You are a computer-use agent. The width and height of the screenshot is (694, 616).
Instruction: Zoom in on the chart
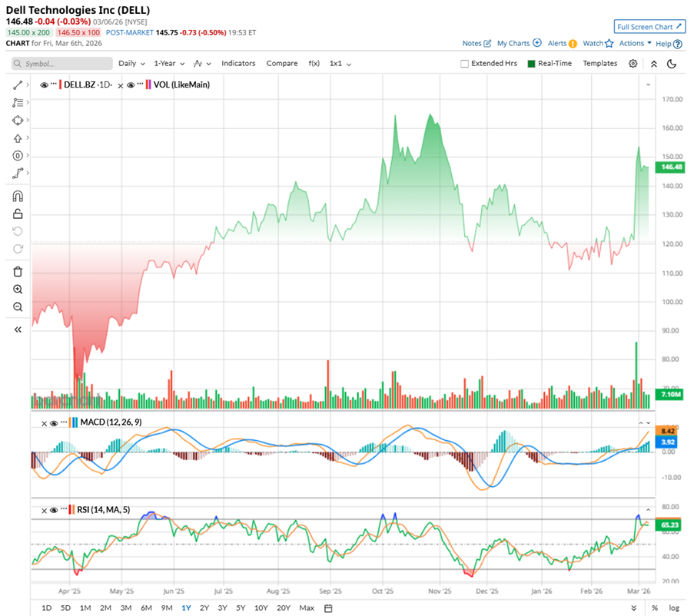18,290
